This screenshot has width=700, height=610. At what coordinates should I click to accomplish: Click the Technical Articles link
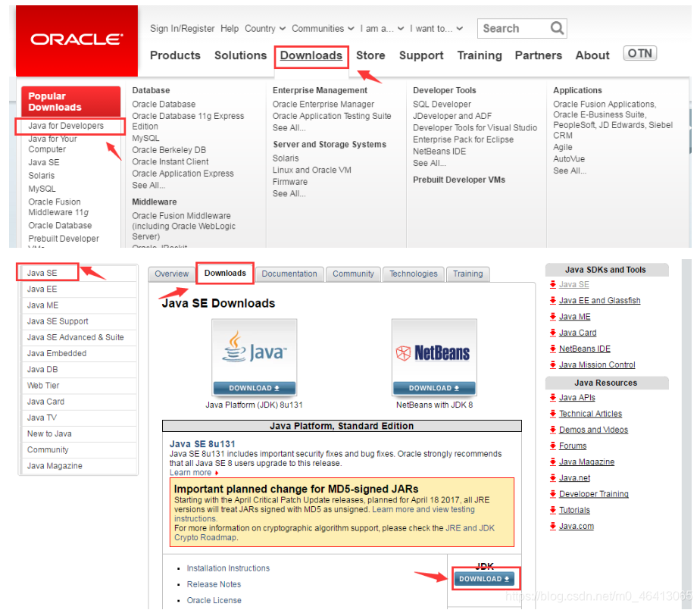pos(590,414)
